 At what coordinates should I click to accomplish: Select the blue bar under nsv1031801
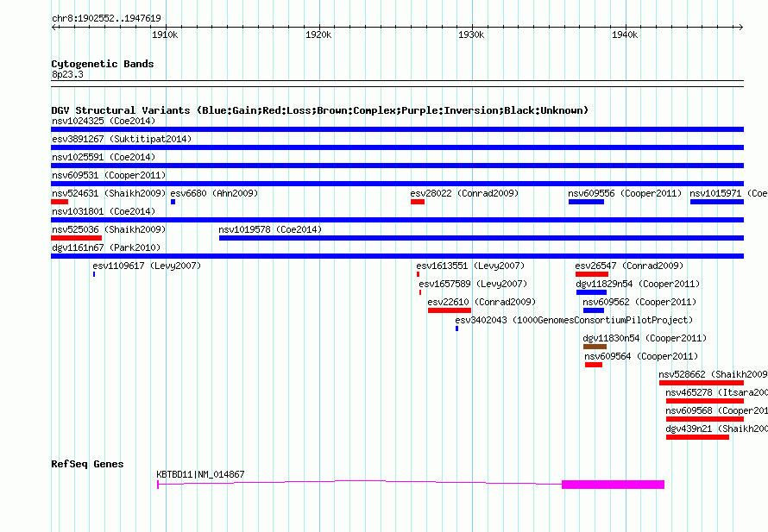point(397,220)
